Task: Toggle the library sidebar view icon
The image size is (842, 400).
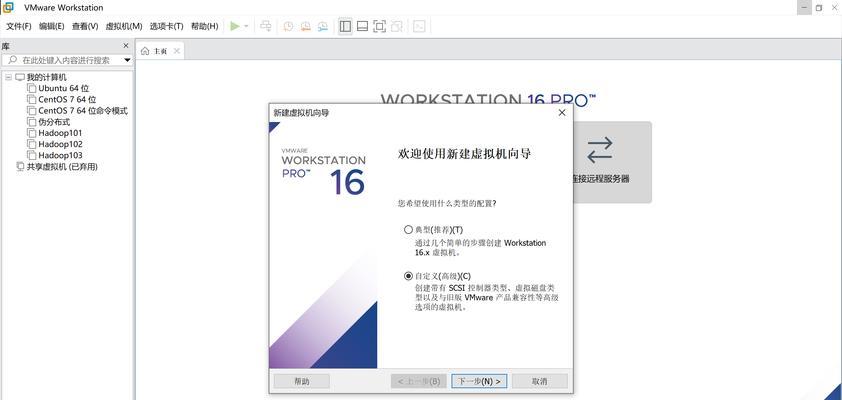Action: (x=345, y=26)
